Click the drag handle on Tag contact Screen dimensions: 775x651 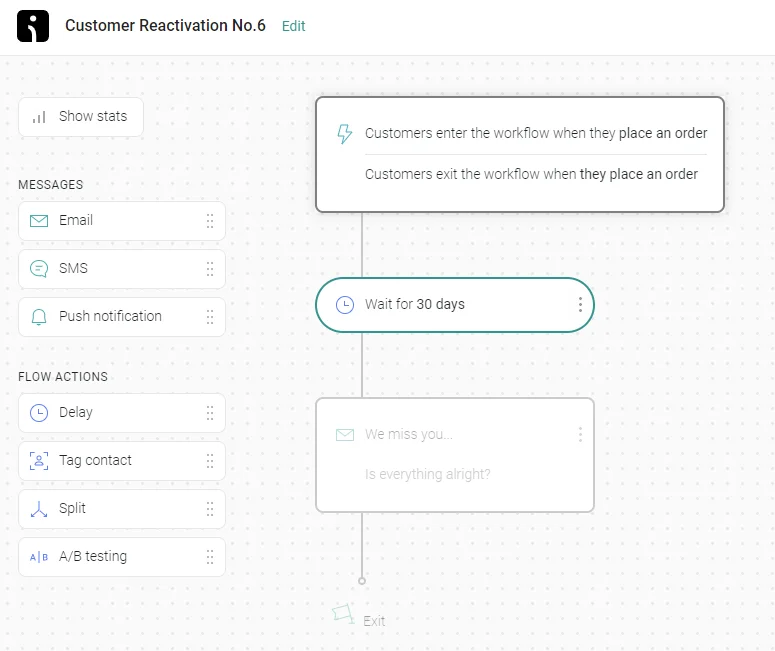[210, 461]
